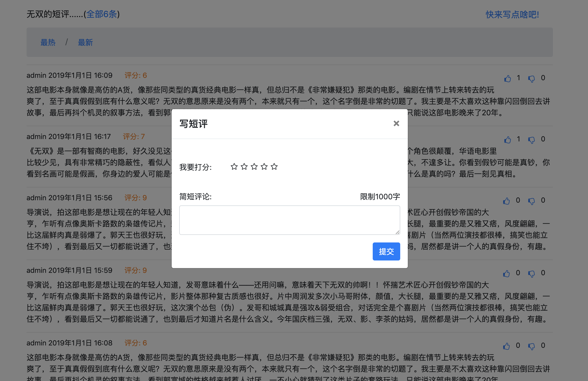Dislike the 16:09 admin review
The width and height of the screenshot is (588, 381).
click(531, 79)
